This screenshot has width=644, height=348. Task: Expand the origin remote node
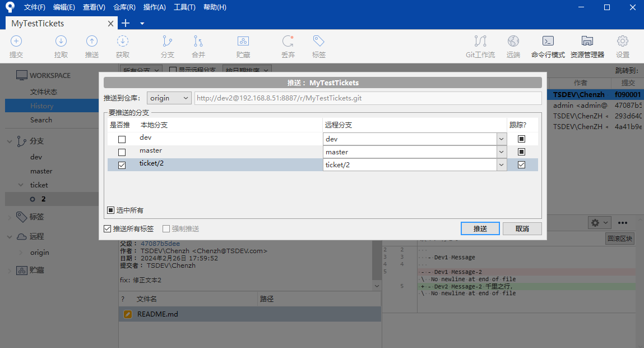[x=21, y=253]
